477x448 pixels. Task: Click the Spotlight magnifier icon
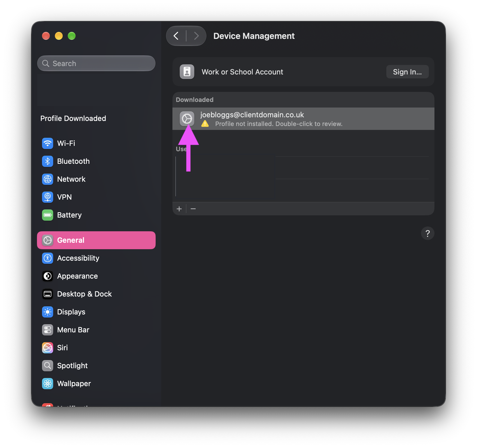pos(48,366)
